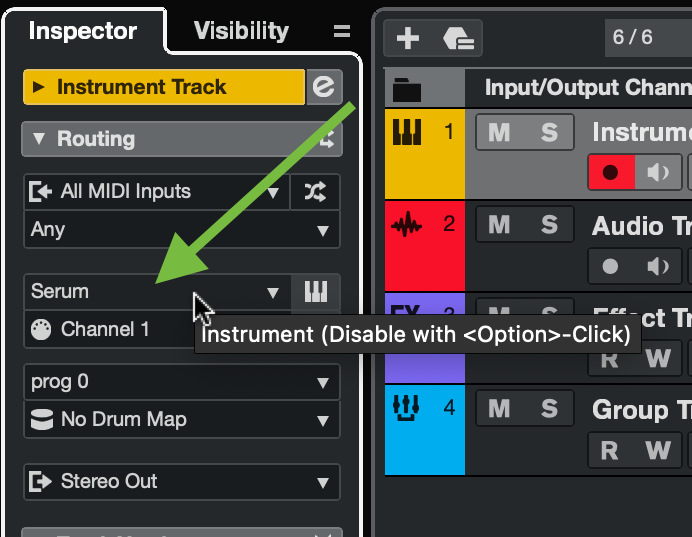Open the Stereo Out output routing dropdown
This screenshot has width=692, height=537.
pos(181,482)
